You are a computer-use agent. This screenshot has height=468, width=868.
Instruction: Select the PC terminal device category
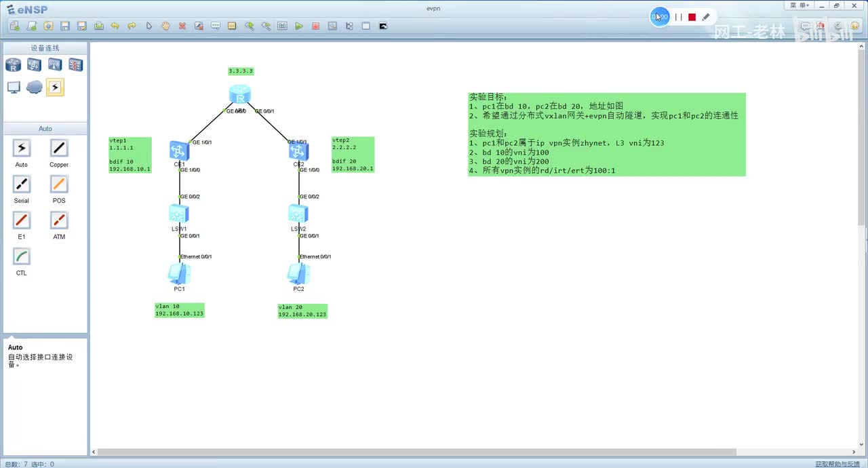14,87
